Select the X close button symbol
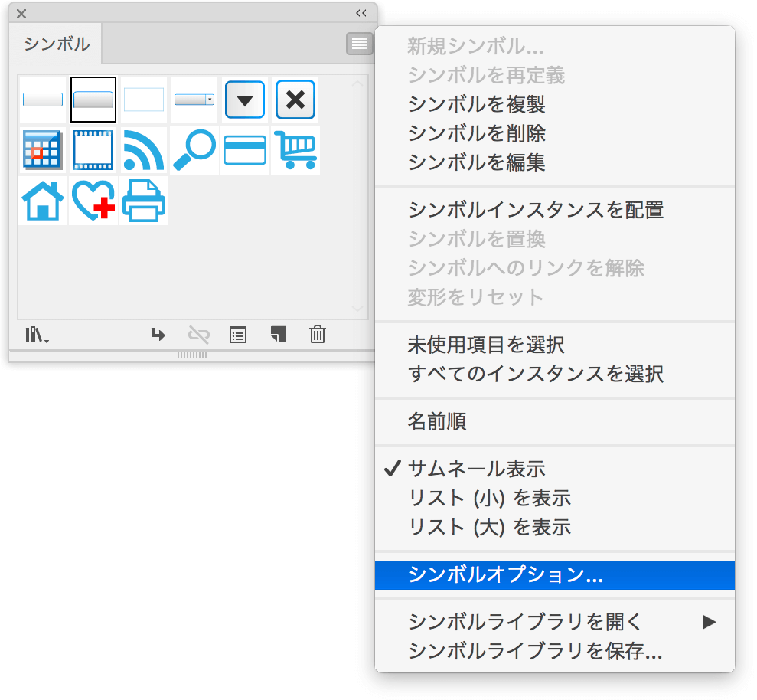Image resolution: width=757 pixels, height=700 pixels. coord(295,100)
